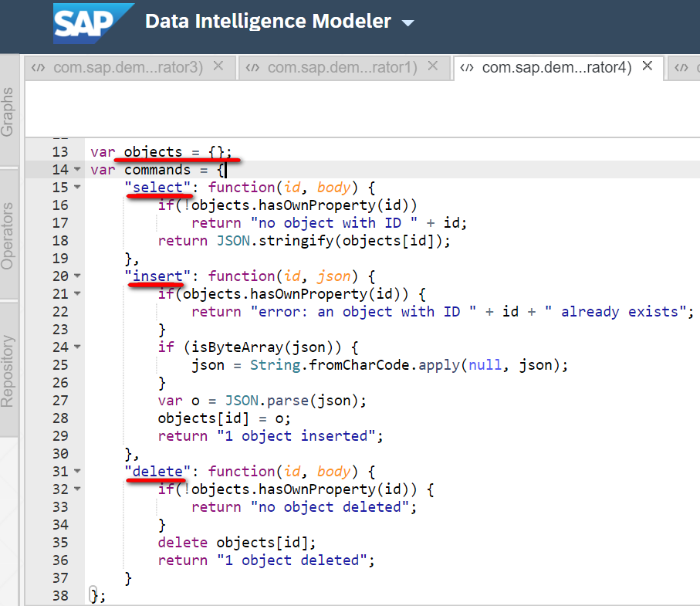Open the Repository side panel

[x=8, y=371]
